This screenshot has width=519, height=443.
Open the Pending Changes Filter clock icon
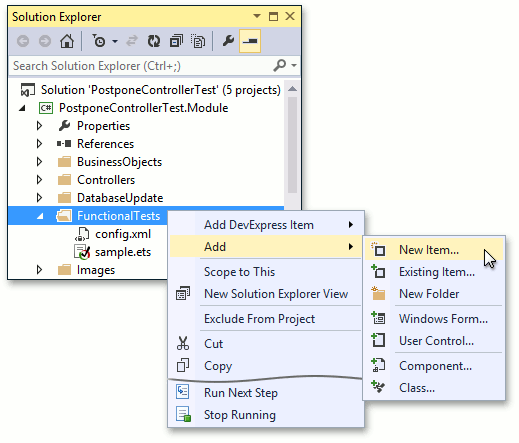[x=99, y=41]
